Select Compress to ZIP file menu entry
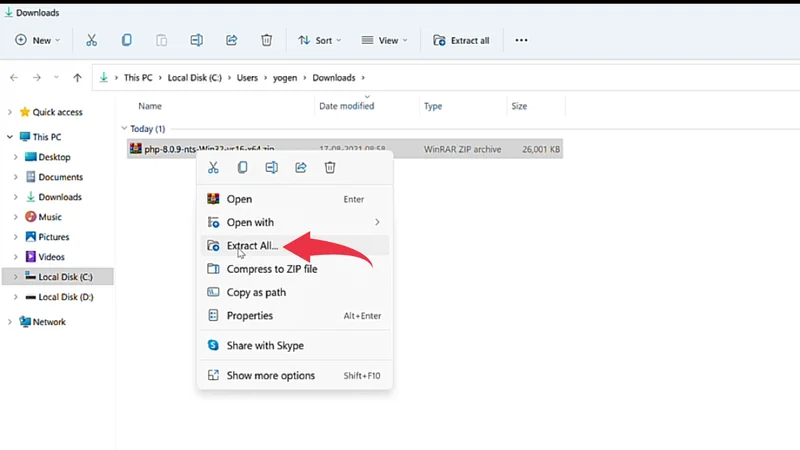 click(271, 269)
